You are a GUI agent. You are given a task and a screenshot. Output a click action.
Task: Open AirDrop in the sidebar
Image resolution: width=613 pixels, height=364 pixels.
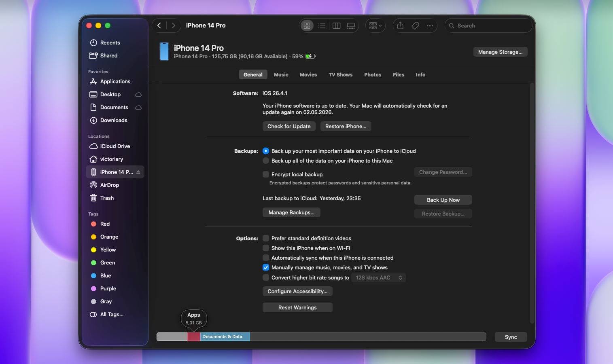tap(115, 185)
